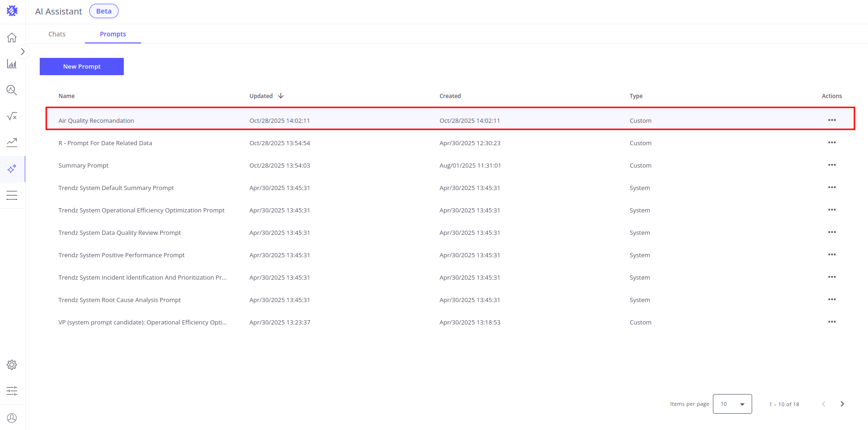The height and width of the screenshot is (430, 868).
Task: Open the prediction trend line icon
Action: (12, 142)
